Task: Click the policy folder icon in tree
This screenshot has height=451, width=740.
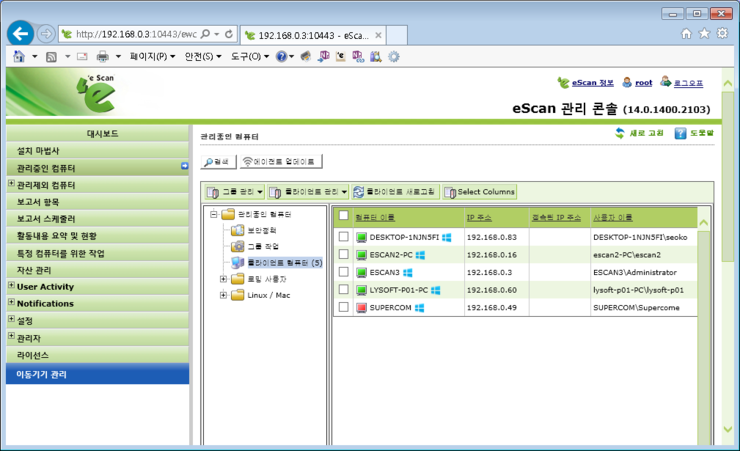Action: pos(237,230)
